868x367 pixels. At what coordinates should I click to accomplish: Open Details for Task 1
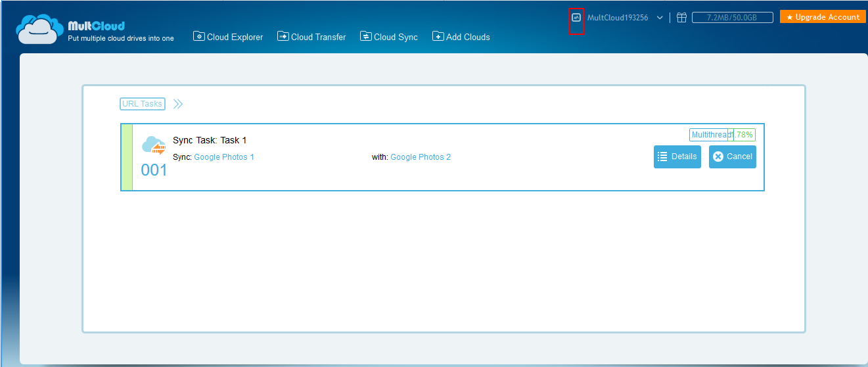coord(677,157)
